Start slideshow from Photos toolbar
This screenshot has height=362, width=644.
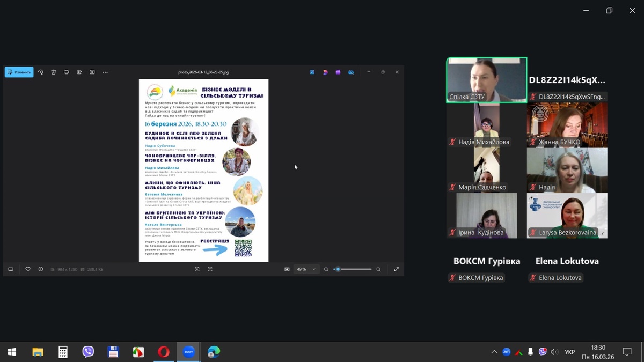(92, 72)
